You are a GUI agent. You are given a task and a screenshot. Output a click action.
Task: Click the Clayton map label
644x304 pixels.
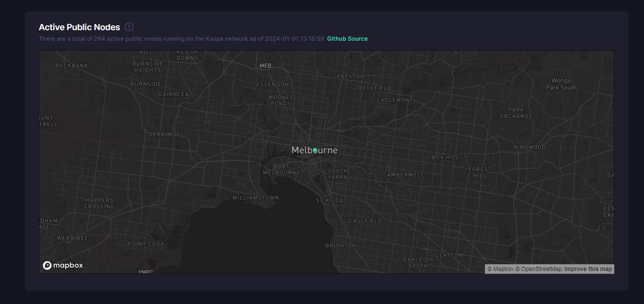click(x=449, y=255)
